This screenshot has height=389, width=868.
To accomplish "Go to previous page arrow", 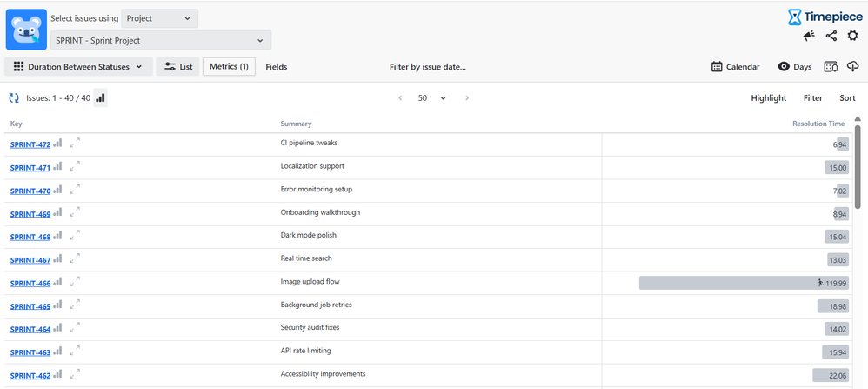I will 400,98.
